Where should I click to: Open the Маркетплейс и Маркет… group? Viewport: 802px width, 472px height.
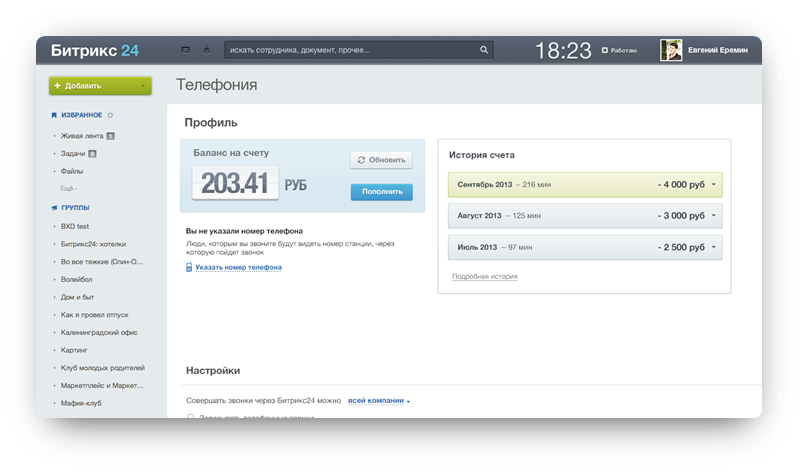tap(102, 386)
